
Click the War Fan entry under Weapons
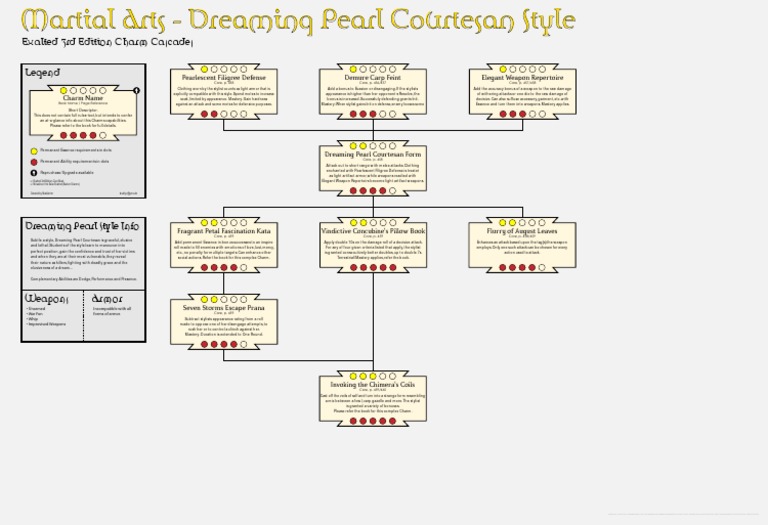[x=36, y=314]
